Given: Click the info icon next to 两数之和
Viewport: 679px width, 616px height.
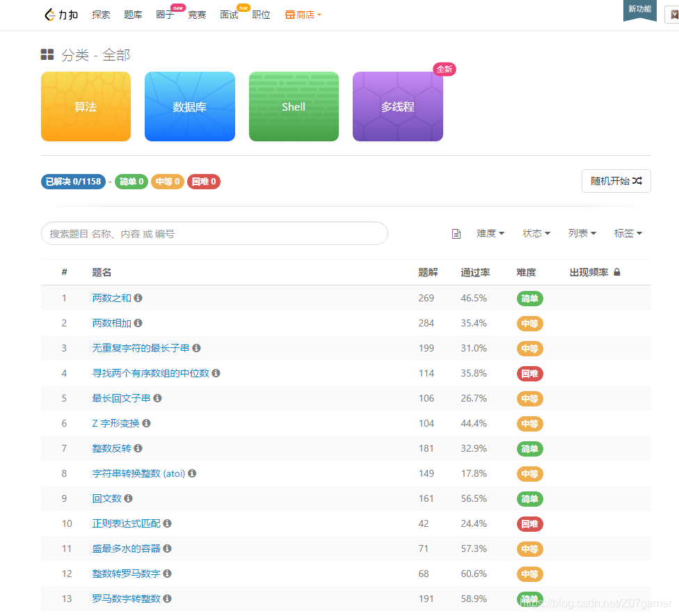Looking at the screenshot, I should point(138,298).
